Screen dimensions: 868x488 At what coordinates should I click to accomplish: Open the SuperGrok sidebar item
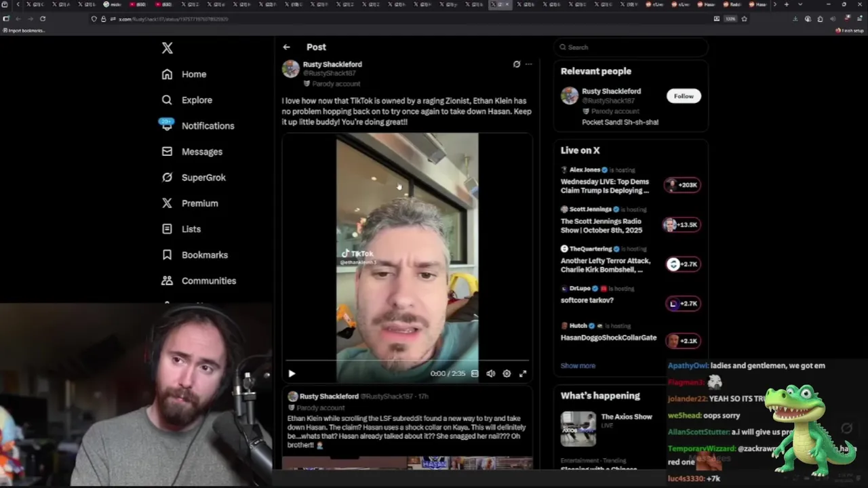coord(193,178)
